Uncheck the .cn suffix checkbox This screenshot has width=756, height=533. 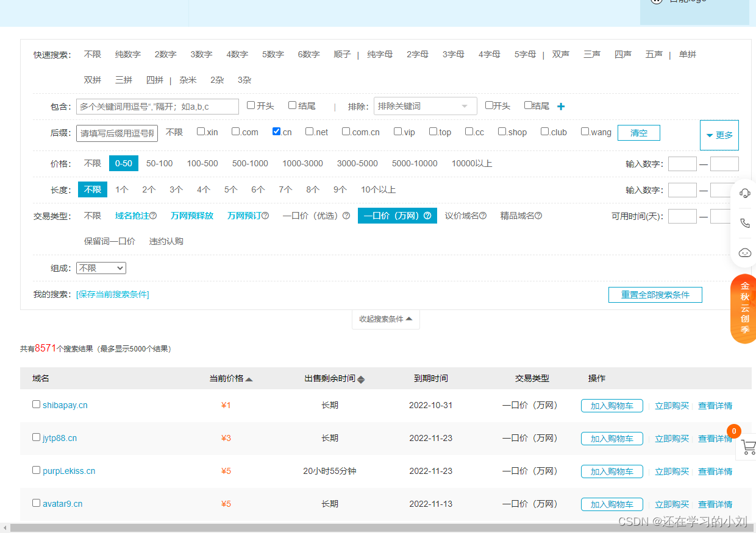click(277, 132)
